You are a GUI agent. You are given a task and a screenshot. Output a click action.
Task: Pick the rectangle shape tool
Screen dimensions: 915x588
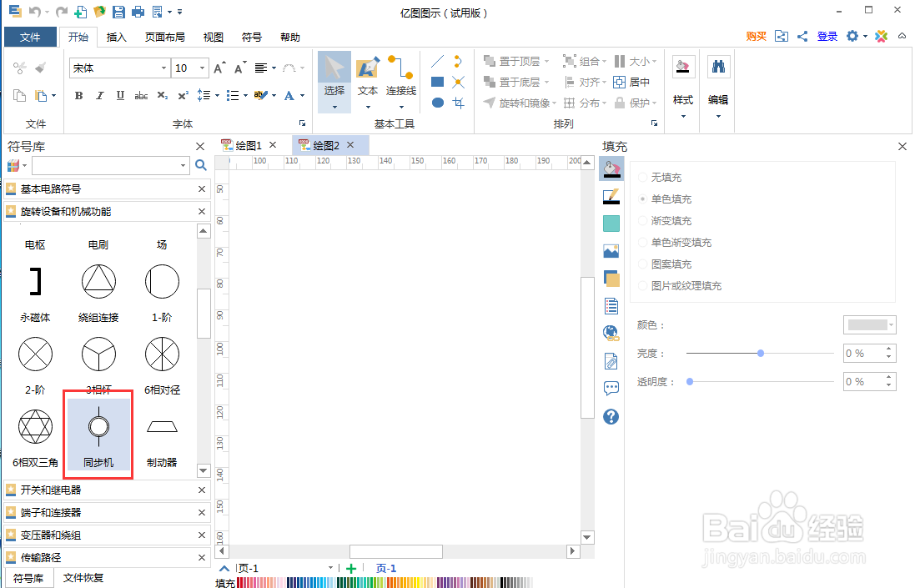(438, 82)
